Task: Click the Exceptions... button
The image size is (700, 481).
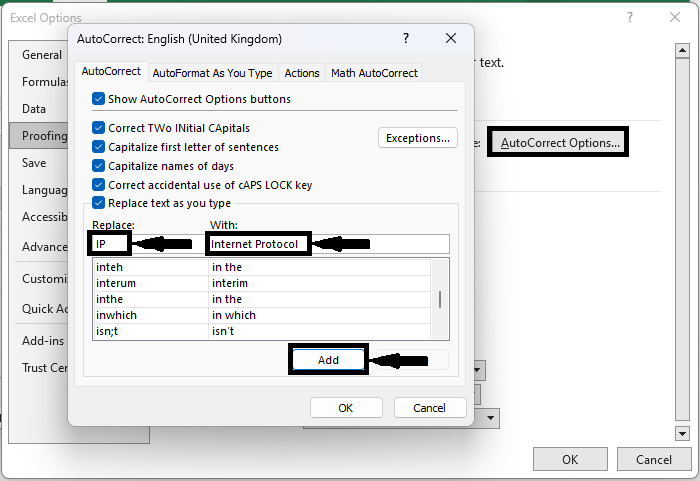Action: click(418, 138)
